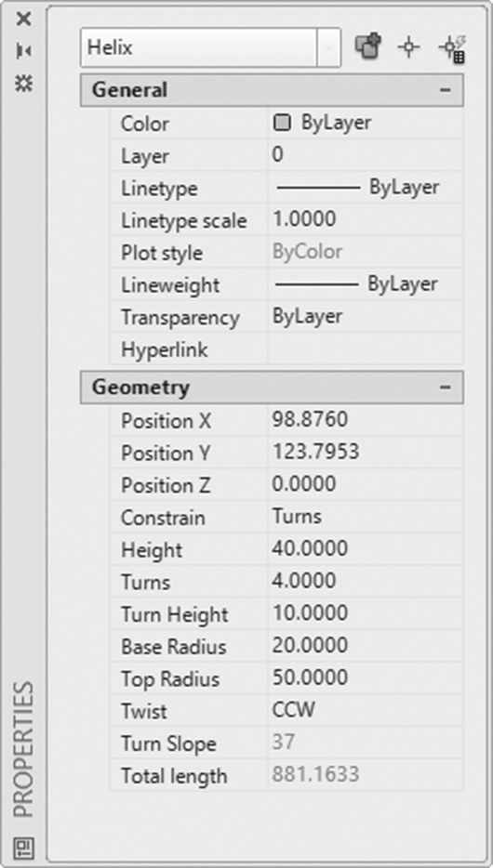493x868 pixels.
Task: Click the General section header
Action: pyautogui.click(x=272, y=89)
